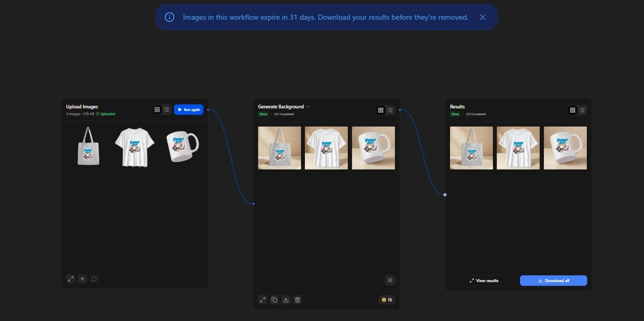Click the refresh icon in Upload Images panel
Screen dimensions: 644x321
pyautogui.click(x=94, y=279)
